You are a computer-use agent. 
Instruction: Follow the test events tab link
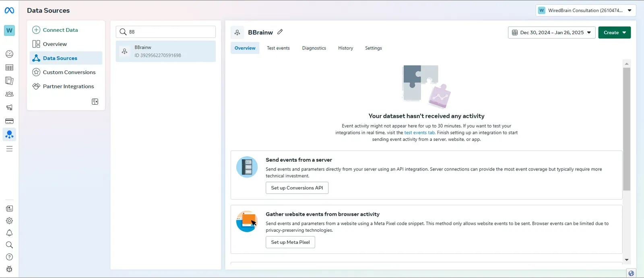[x=419, y=133]
